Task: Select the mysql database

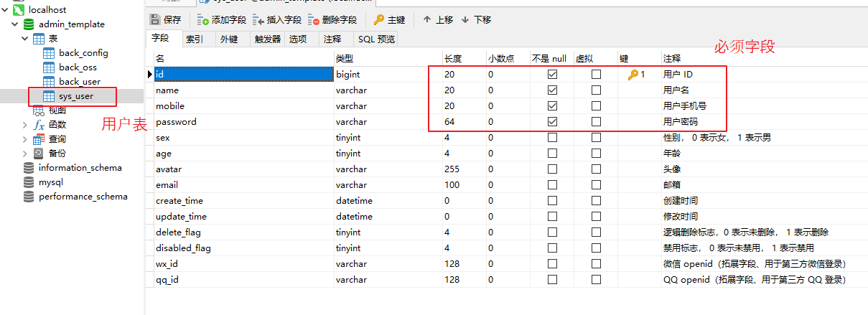Action: [50, 182]
